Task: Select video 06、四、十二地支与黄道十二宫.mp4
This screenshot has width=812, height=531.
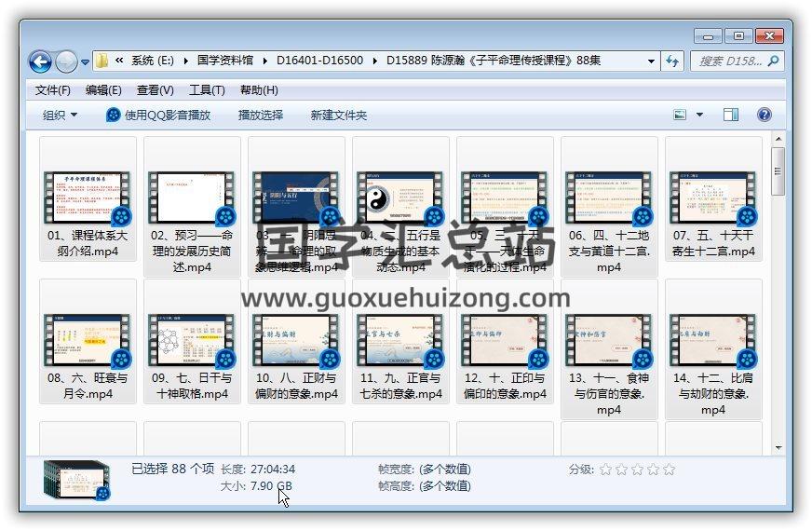Action: pos(609,207)
